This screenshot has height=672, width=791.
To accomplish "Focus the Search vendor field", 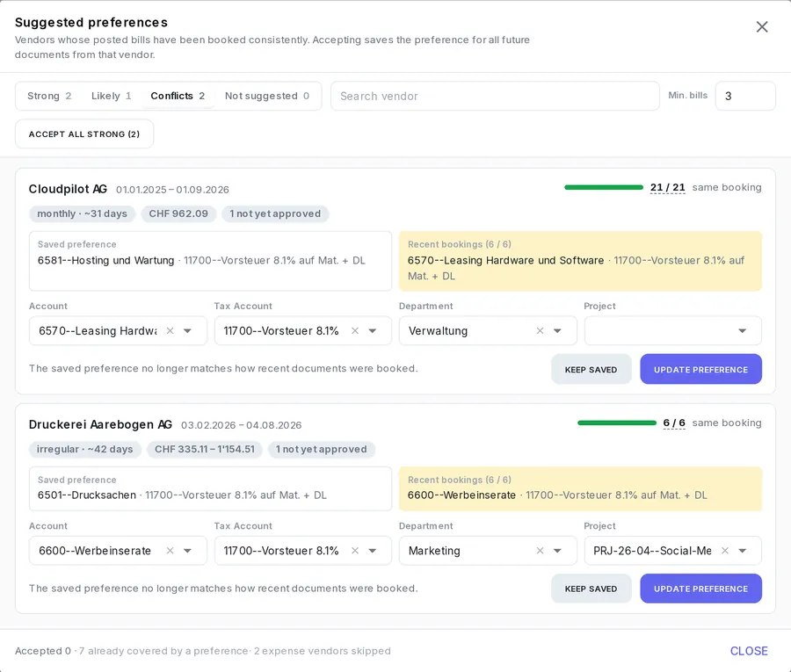I will pos(495,96).
